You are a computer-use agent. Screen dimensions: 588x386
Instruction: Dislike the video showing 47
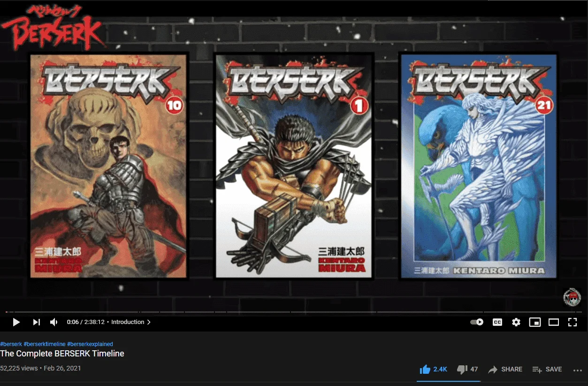[x=467, y=370]
